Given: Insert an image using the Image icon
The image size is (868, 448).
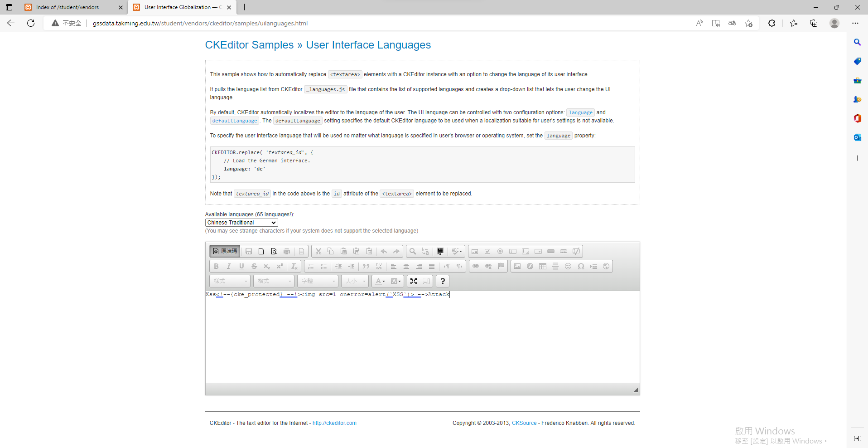Looking at the screenshot, I should point(517,266).
